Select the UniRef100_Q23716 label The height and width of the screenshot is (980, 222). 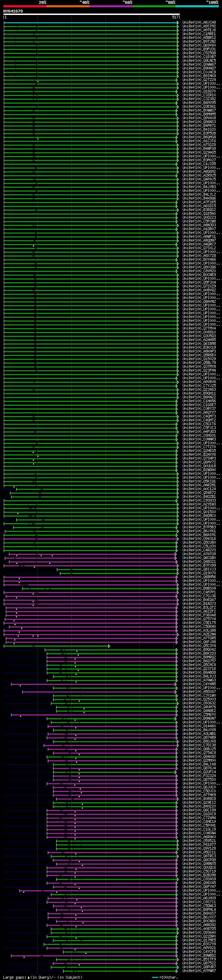coord(199,669)
